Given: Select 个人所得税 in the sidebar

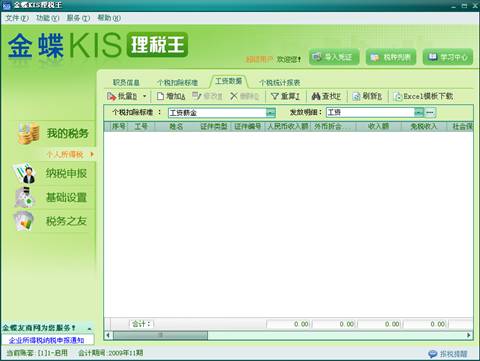Looking at the screenshot, I should (65, 154).
